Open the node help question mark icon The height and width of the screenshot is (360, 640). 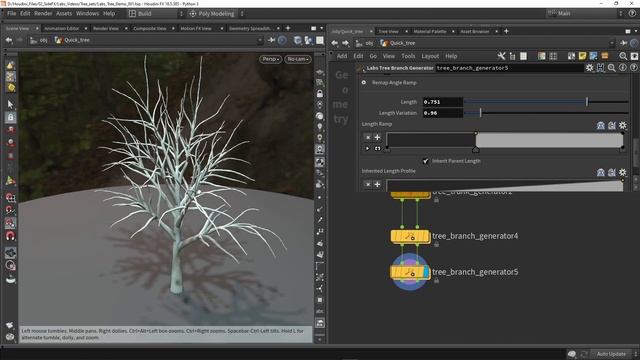click(633, 68)
